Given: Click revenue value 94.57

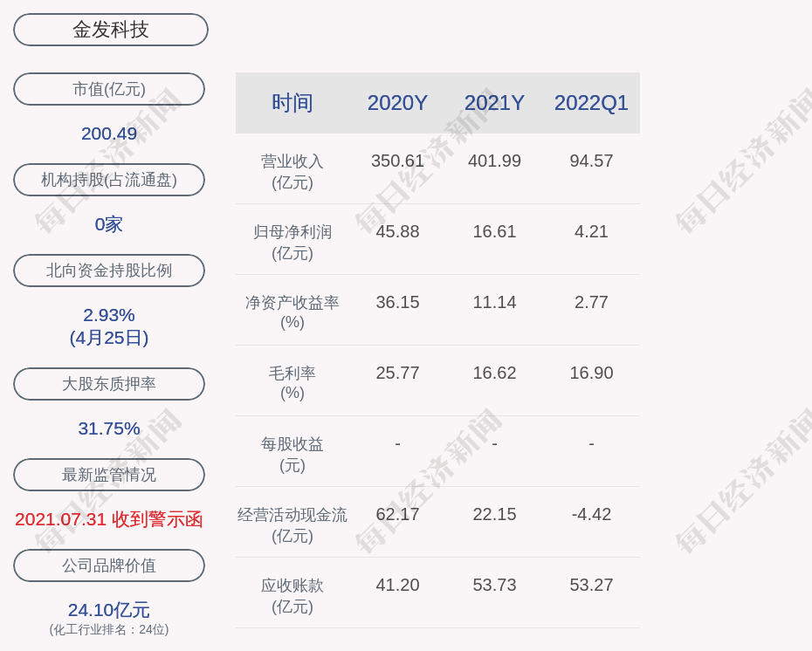Looking at the screenshot, I should 591,161.
